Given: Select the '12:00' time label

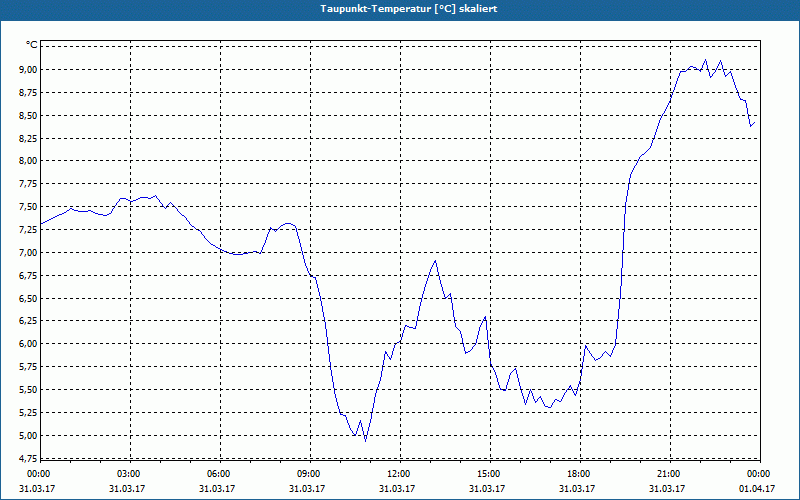Looking at the screenshot, I should click(x=400, y=474).
